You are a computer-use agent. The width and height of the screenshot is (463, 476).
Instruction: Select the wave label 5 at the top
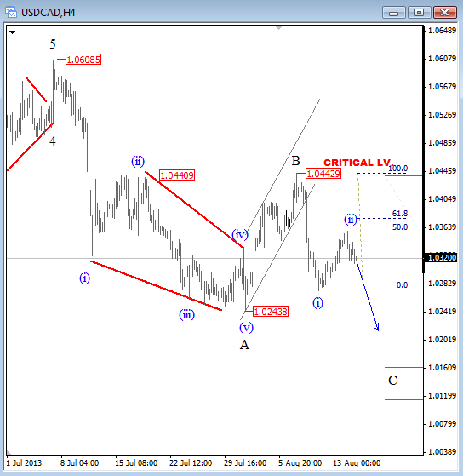point(53,44)
